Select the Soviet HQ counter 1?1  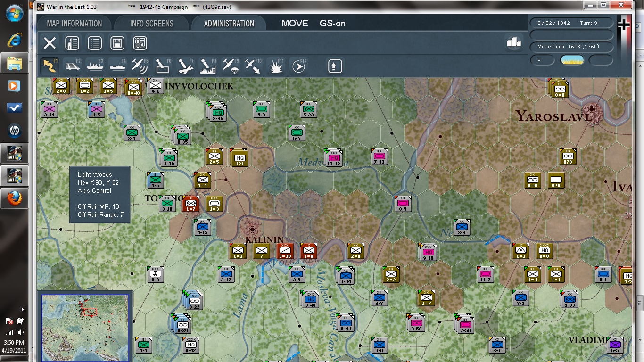[239, 158]
